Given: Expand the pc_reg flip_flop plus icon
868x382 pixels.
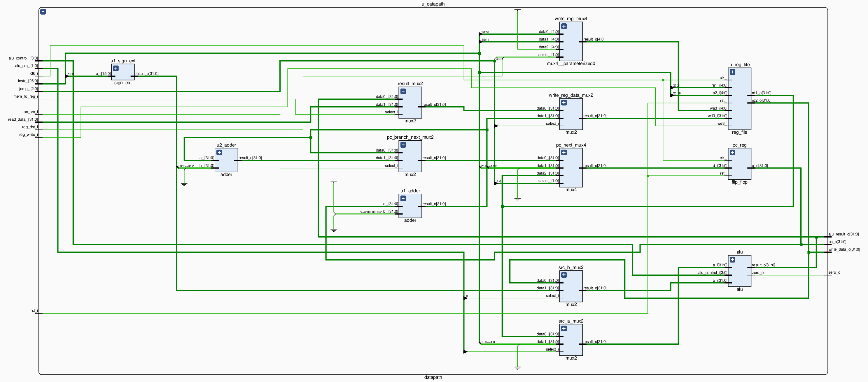Looking at the screenshot, I should [733, 152].
